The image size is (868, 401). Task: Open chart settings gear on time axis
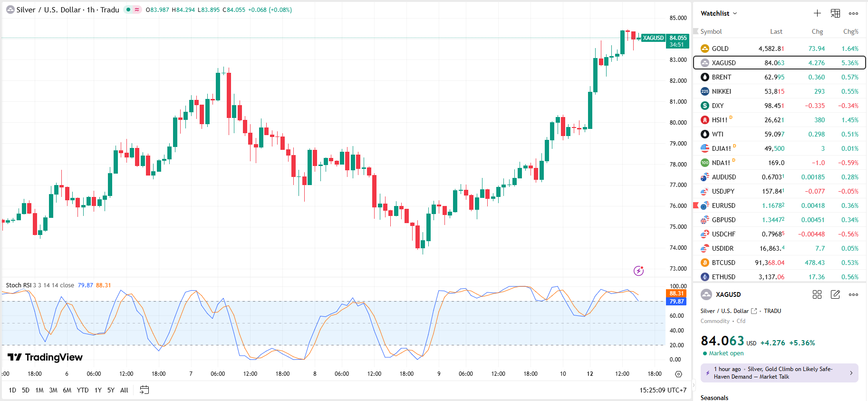point(678,374)
